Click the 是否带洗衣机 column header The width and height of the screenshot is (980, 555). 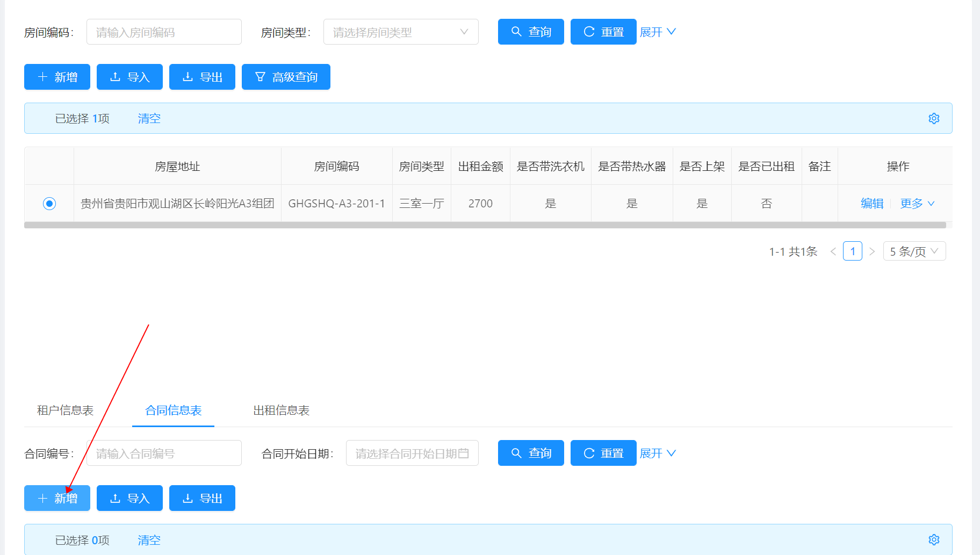550,167
